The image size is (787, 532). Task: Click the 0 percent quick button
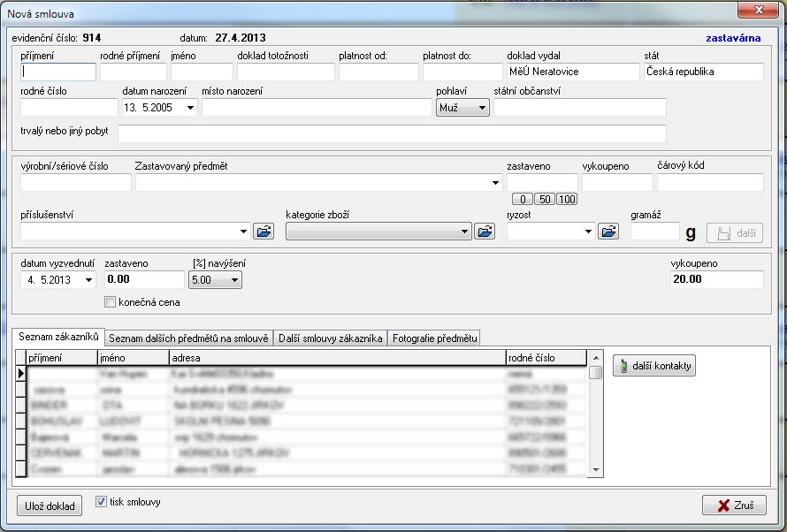tap(523, 199)
